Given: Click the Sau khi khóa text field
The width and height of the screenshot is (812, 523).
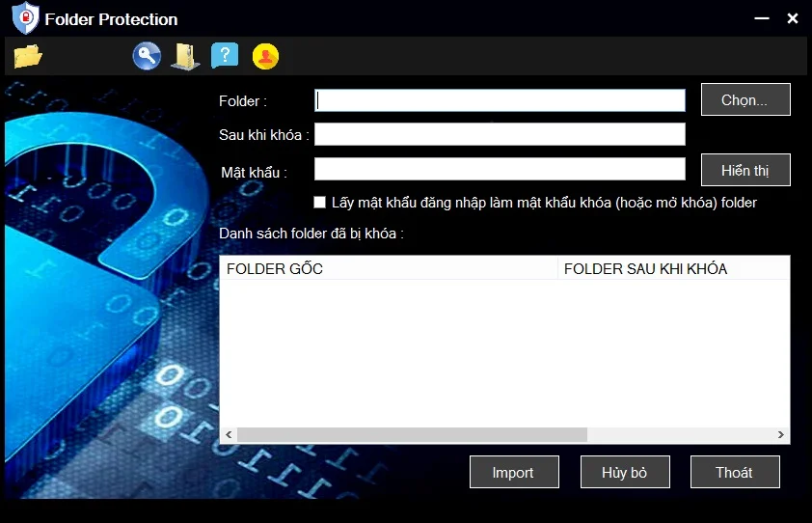Looking at the screenshot, I should pyautogui.click(x=500, y=134).
